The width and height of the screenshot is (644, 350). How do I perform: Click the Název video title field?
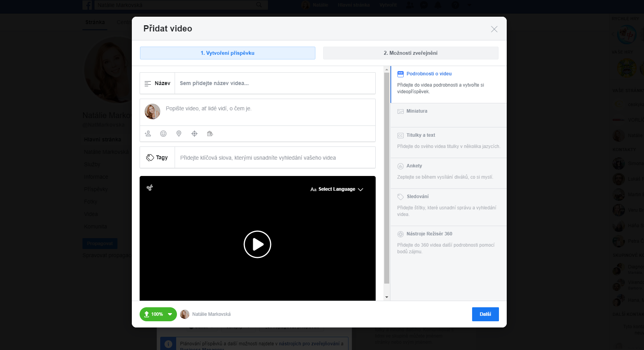[x=275, y=83]
